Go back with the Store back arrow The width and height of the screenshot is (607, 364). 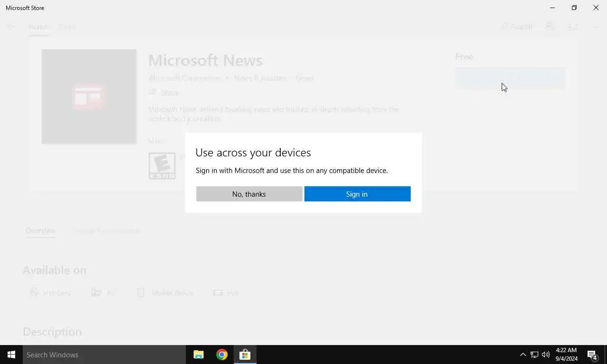[11, 27]
